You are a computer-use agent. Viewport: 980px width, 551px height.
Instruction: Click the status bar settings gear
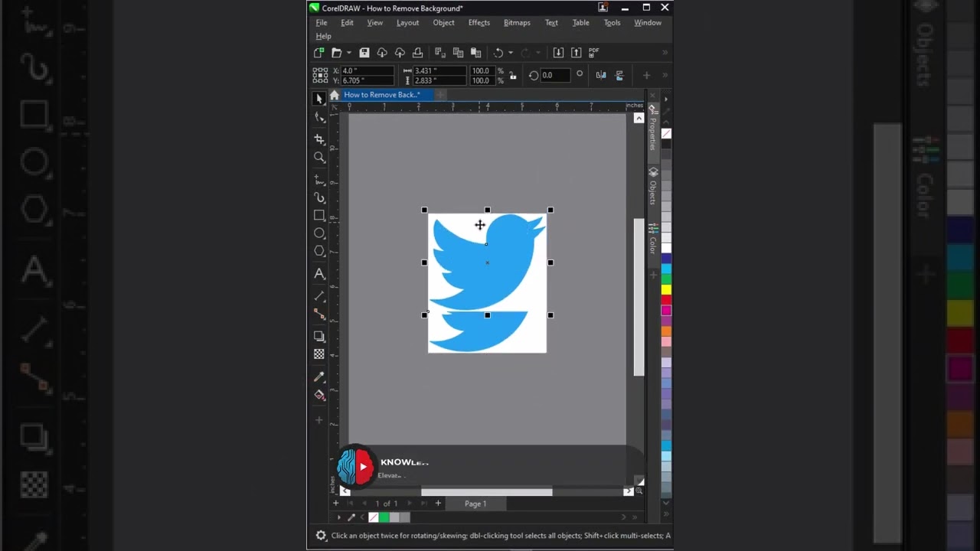tap(321, 536)
